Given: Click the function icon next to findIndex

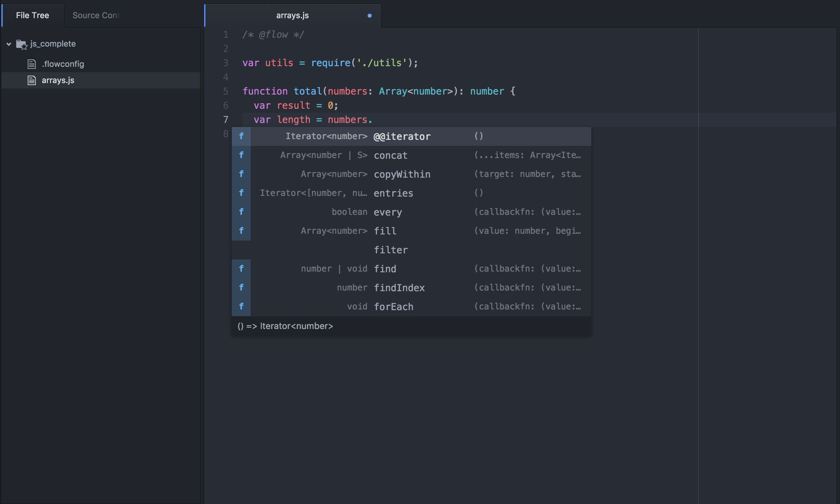Looking at the screenshot, I should pos(241,287).
